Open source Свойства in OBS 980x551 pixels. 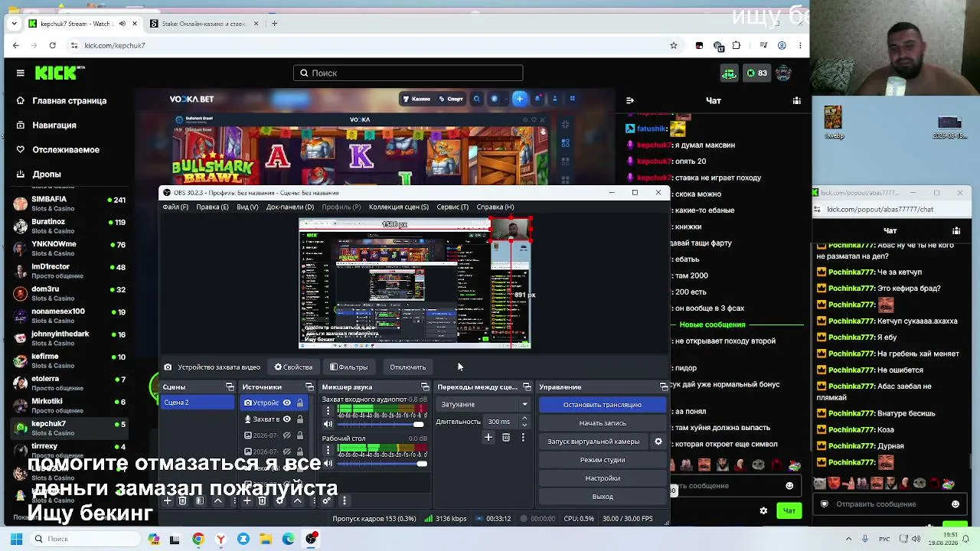tap(293, 367)
